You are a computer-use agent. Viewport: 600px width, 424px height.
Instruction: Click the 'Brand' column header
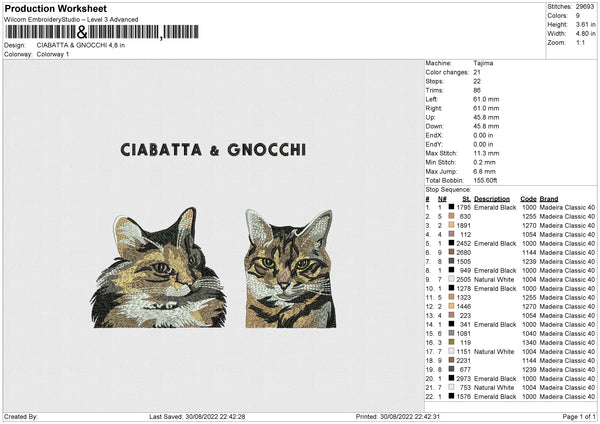pos(549,199)
